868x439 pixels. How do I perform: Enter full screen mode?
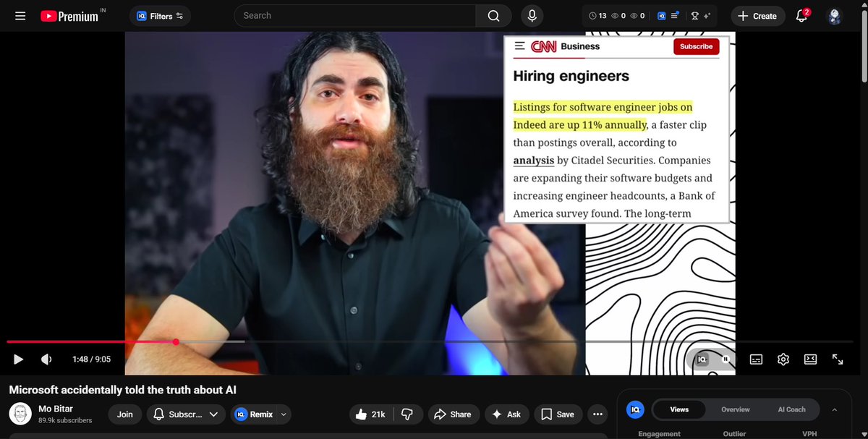[838, 359]
